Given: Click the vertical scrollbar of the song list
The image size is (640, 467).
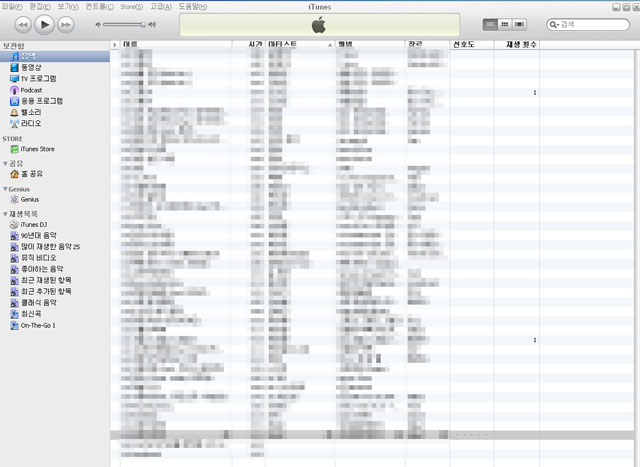Looking at the screenshot, I should pos(637,257).
